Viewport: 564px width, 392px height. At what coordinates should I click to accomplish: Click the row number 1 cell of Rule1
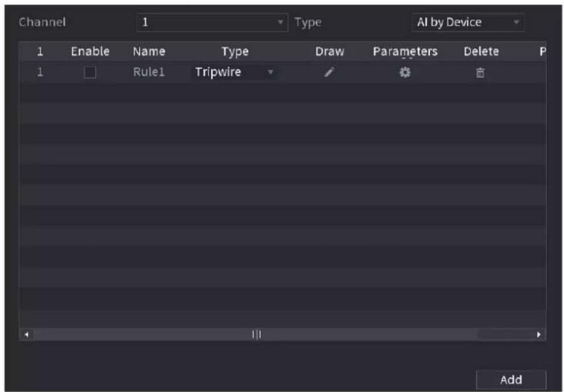40,72
